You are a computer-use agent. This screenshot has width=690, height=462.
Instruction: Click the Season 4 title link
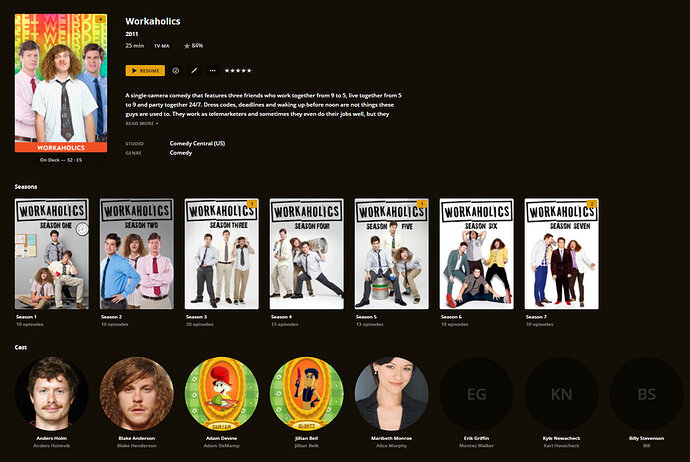pyautogui.click(x=281, y=317)
